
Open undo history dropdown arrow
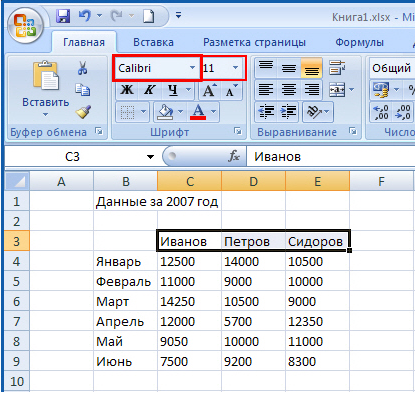click(99, 15)
